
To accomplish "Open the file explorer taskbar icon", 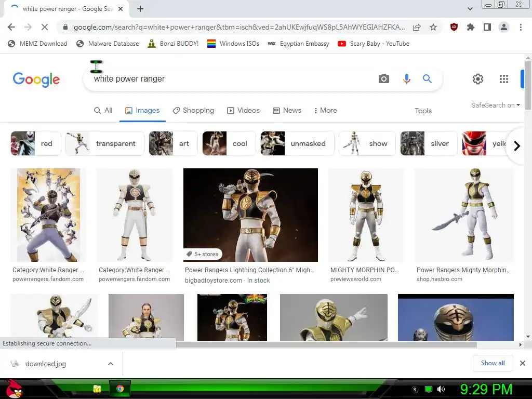I will [97, 389].
